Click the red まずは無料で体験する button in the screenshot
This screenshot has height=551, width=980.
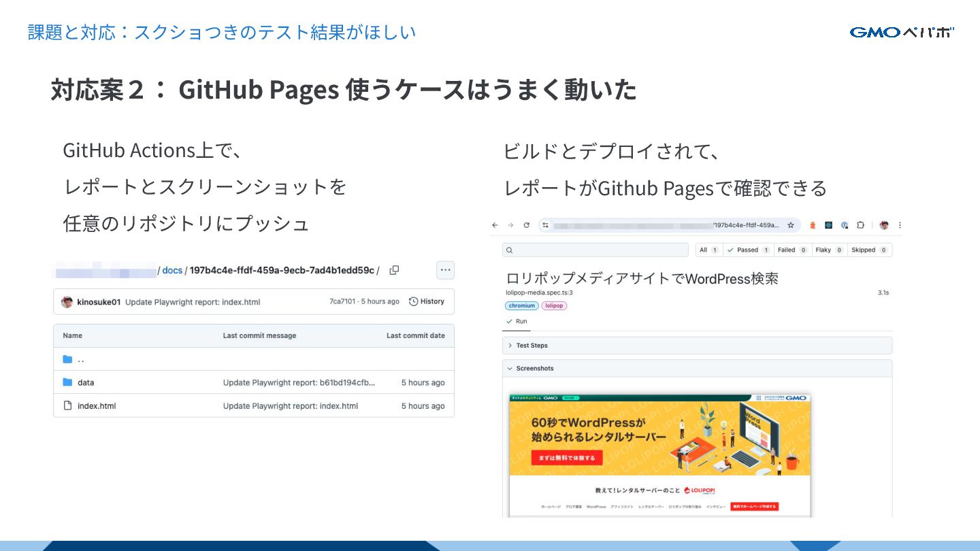(x=567, y=457)
